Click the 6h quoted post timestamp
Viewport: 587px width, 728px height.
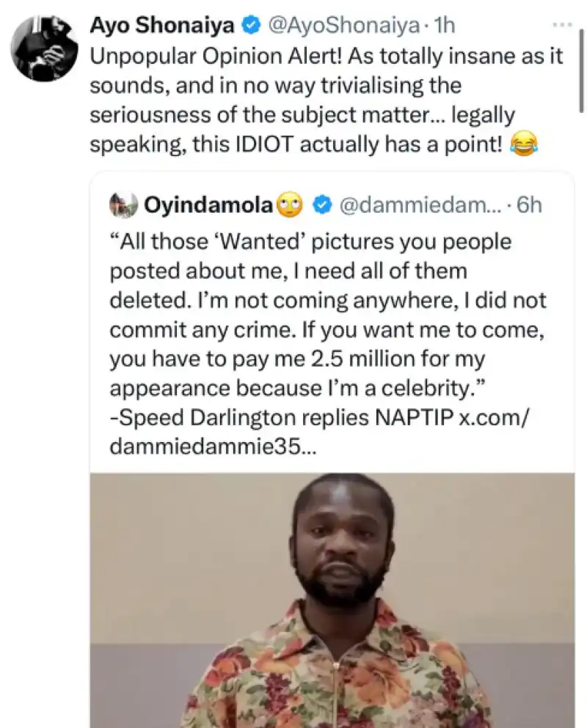[529, 206]
